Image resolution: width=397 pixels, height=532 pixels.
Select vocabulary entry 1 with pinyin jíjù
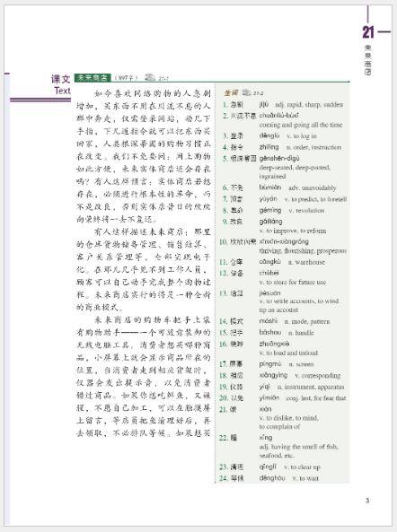coord(283,104)
